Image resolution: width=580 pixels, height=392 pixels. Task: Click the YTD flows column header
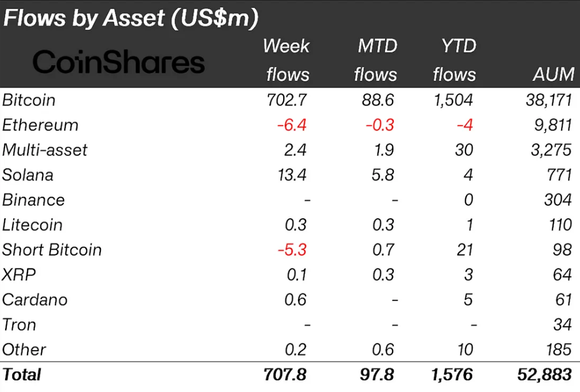tap(454, 60)
